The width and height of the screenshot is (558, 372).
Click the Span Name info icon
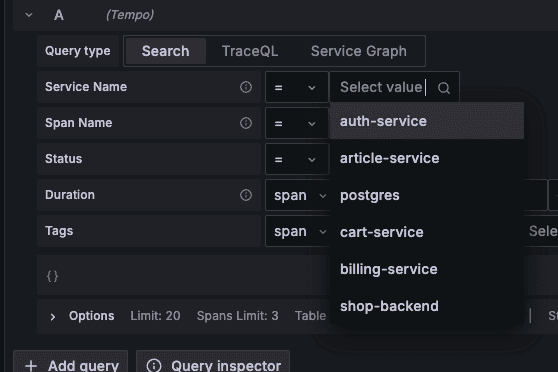(246, 123)
